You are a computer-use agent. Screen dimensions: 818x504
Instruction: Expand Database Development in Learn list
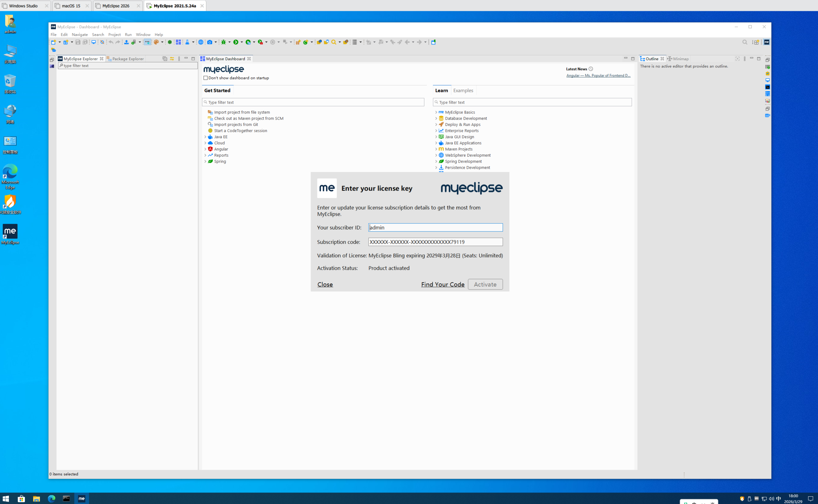click(436, 118)
